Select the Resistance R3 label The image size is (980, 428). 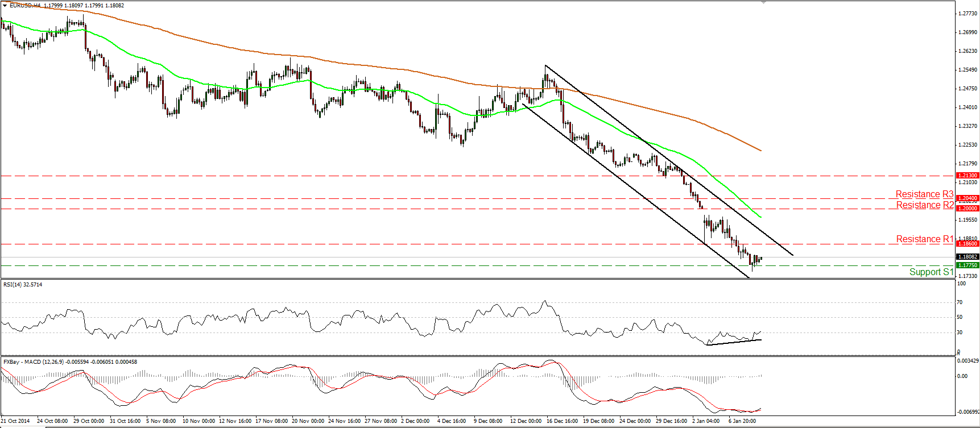(924, 194)
